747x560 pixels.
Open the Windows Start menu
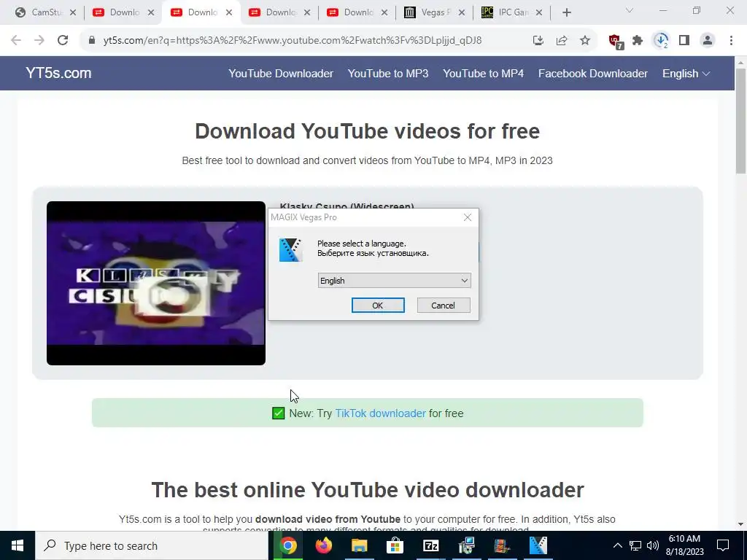[x=18, y=545]
